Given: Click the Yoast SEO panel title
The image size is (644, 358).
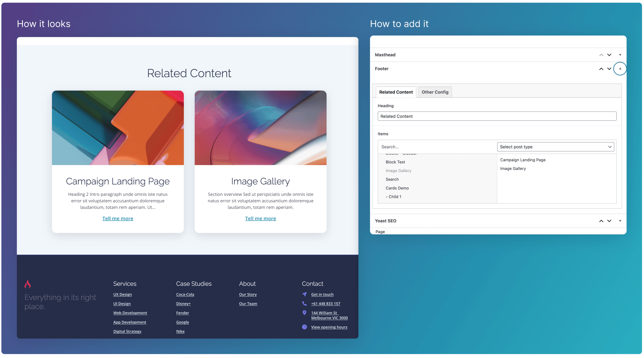Looking at the screenshot, I should click(385, 221).
